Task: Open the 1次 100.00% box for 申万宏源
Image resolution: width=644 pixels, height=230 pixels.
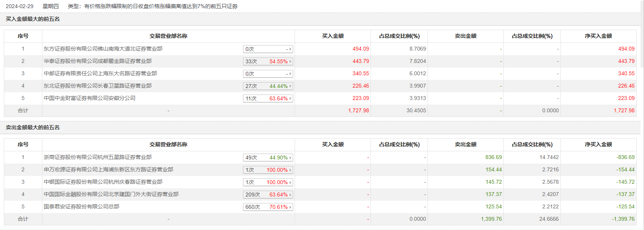Action: 268,170
